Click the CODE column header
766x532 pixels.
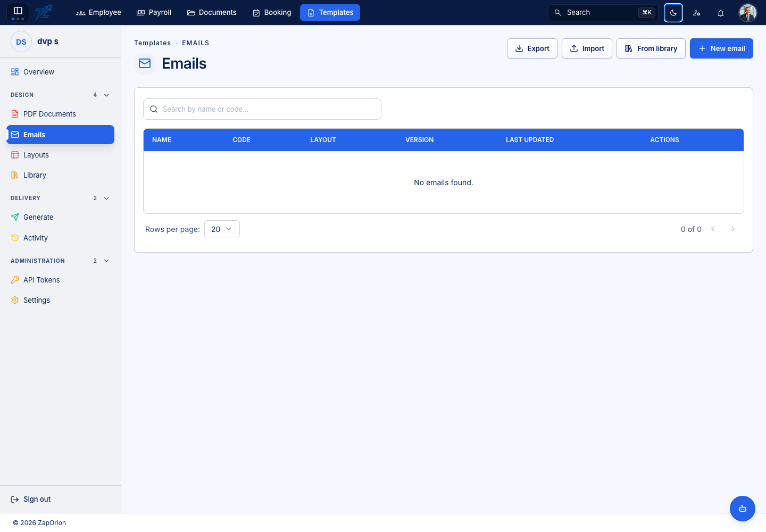[x=242, y=140]
